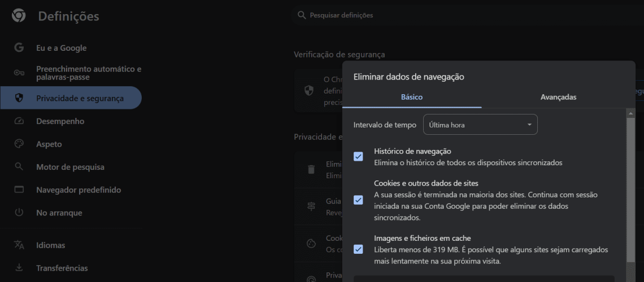Click the Pesquisar definições search field

(x=467, y=15)
